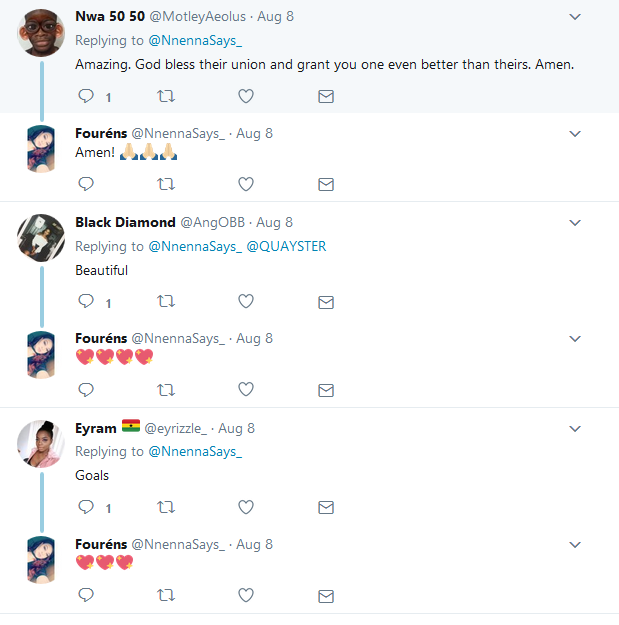619x625 pixels.
Task: Open Black Diamond's profile name
Action: coord(125,222)
